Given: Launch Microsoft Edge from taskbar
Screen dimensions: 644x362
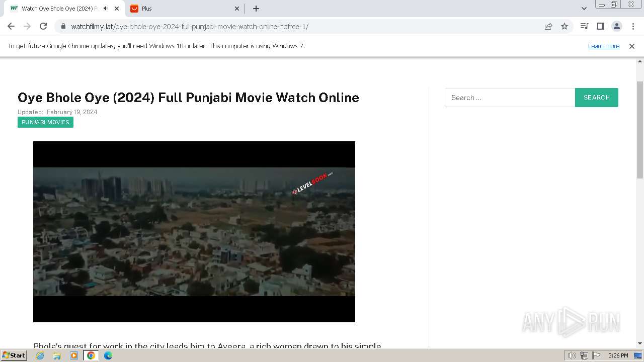Looking at the screenshot, I should 108,355.
